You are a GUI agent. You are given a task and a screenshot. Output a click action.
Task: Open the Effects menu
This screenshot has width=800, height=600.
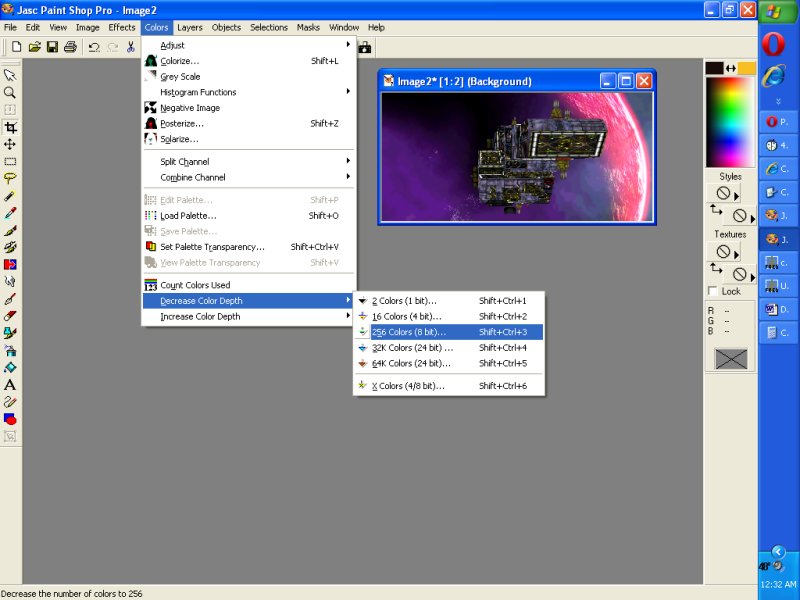(x=121, y=27)
